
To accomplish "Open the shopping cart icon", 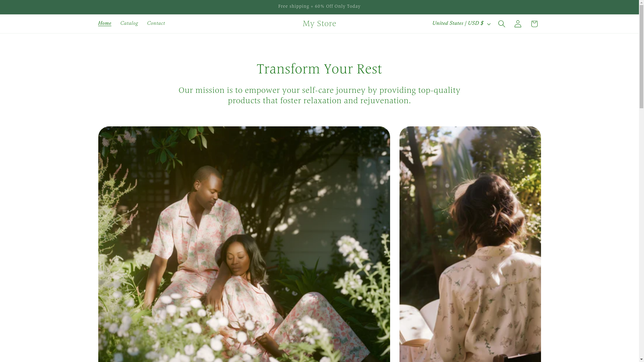I will (534, 24).
